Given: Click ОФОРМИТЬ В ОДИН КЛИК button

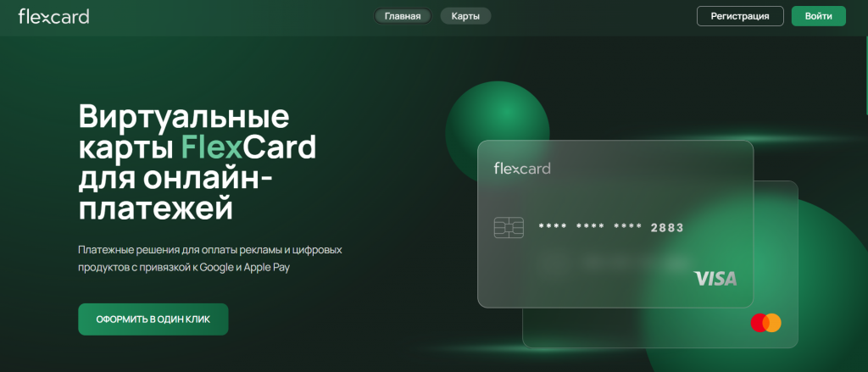Looking at the screenshot, I should (x=153, y=319).
